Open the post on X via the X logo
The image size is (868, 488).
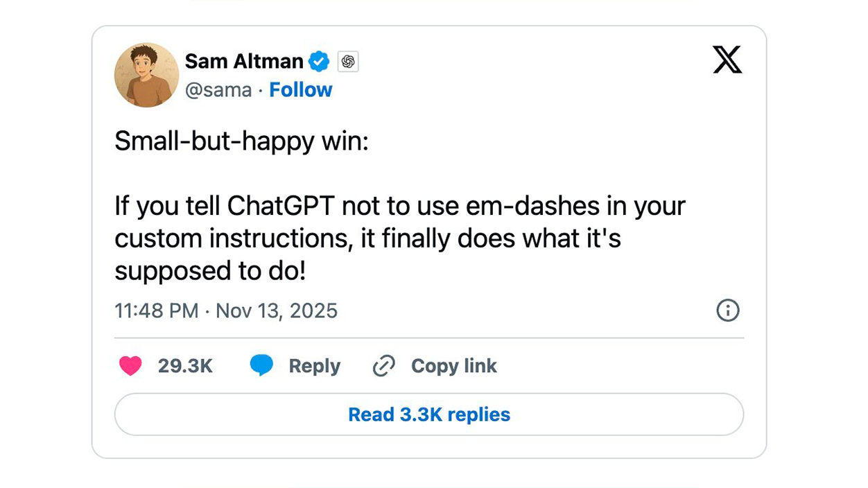(727, 60)
